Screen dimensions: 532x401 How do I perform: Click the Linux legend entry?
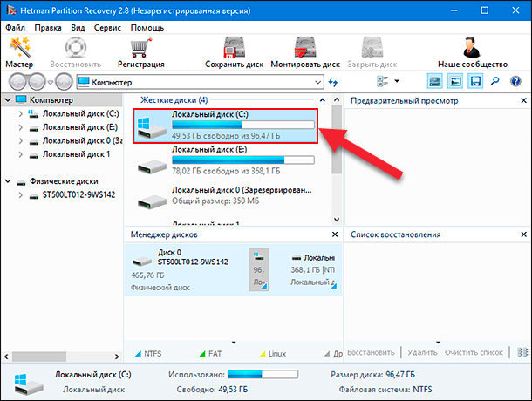(x=273, y=354)
